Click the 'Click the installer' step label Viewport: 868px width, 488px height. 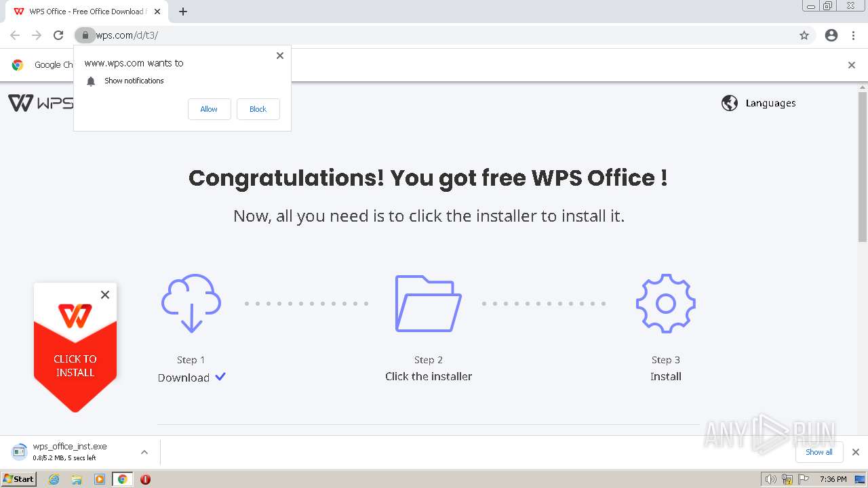point(429,377)
